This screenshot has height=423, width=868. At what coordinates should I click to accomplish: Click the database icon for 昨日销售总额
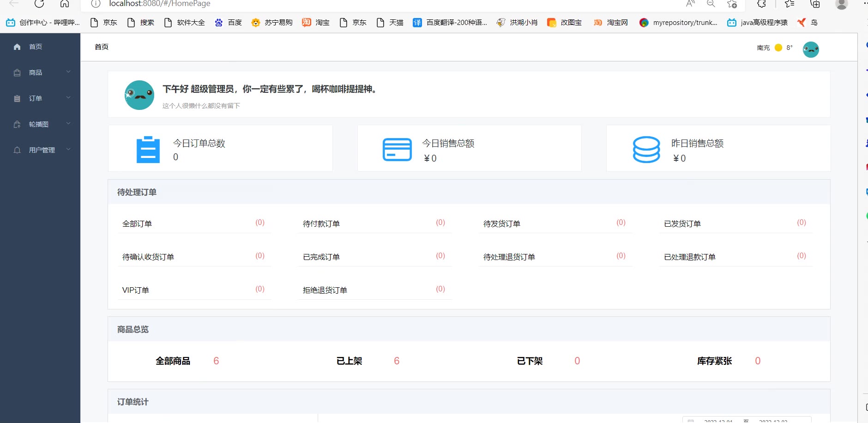coord(646,149)
